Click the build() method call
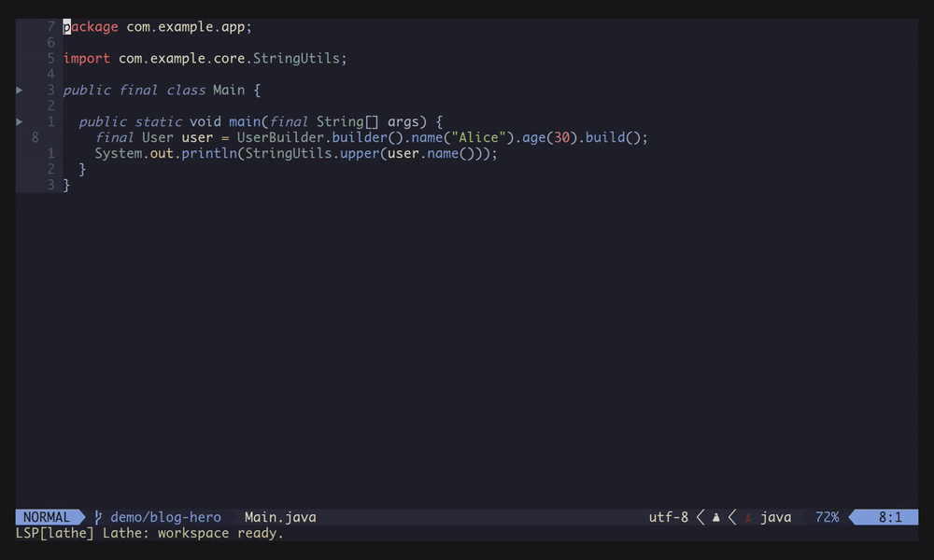934x560 pixels. 613,137
